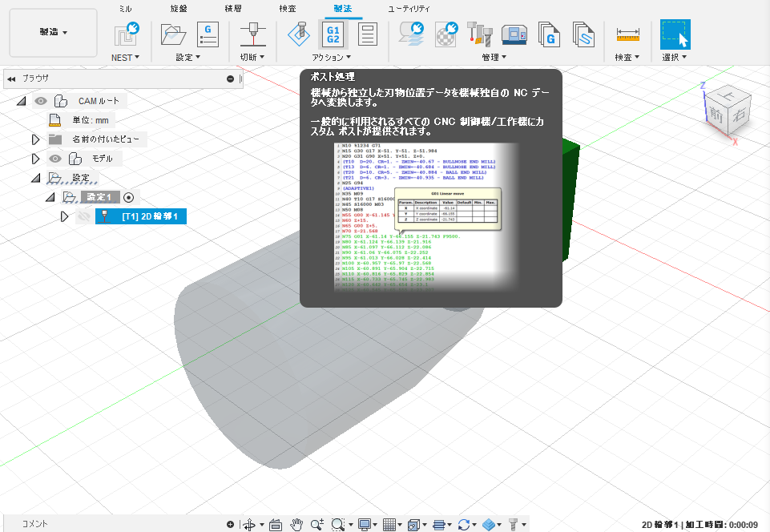
Task: Click the measure ruler icon
Action: pyautogui.click(x=627, y=35)
